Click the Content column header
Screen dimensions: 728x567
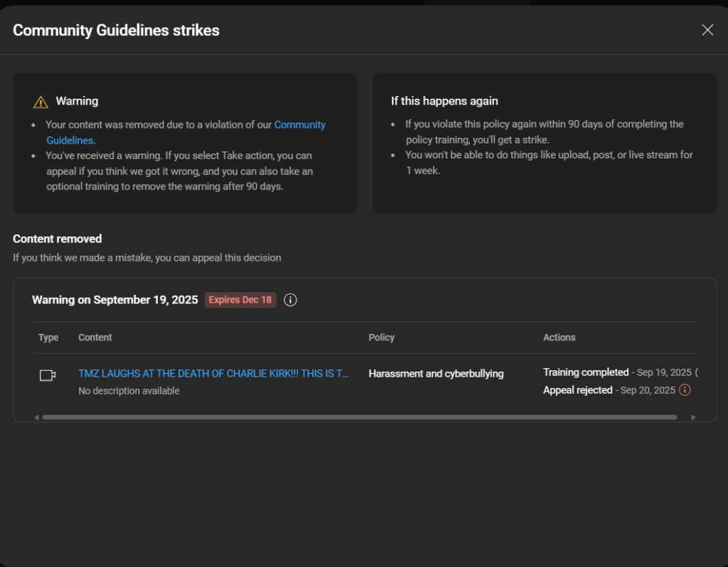pos(95,337)
